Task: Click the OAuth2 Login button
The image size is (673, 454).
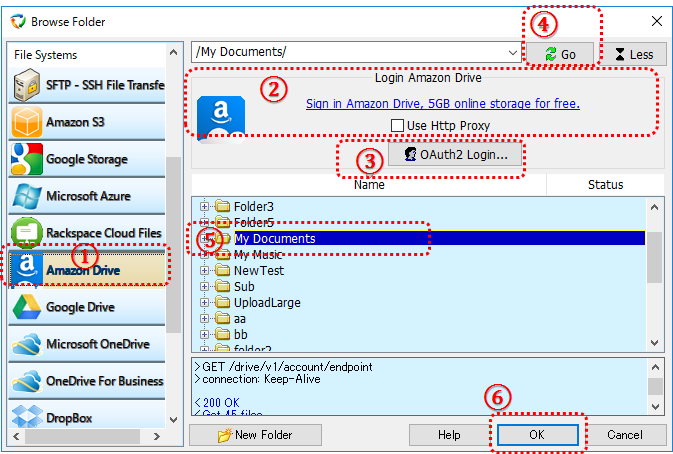Action: 455,154
